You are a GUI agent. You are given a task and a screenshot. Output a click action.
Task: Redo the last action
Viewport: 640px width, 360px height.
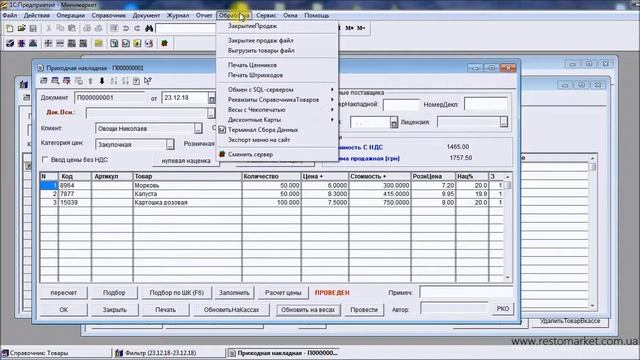tap(137, 28)
